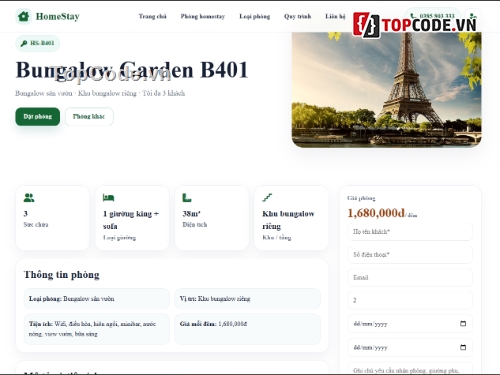The width and height of the screenshot is (500, 375).
Task: Click the Ghi chú notes textarea
Action: click(410, 368)
